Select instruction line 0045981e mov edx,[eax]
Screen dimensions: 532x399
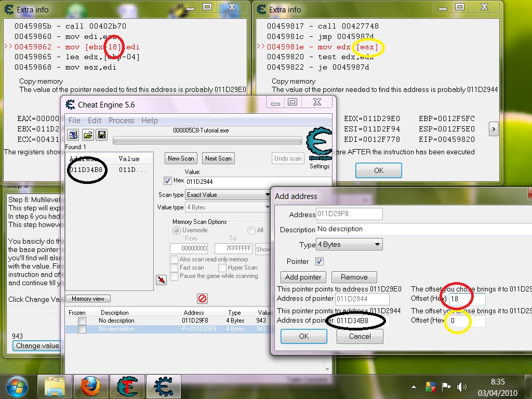coord(323,47)
